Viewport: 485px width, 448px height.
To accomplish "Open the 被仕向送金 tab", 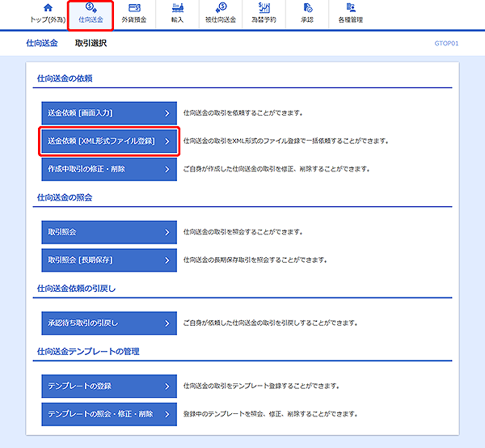I will click(x=221, y=15).
